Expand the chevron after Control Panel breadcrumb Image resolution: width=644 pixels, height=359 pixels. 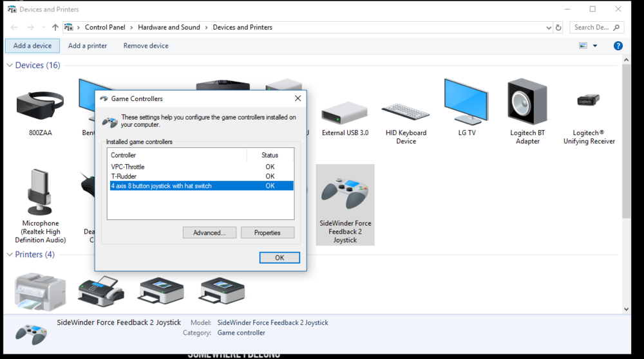[x=131, y=28]
